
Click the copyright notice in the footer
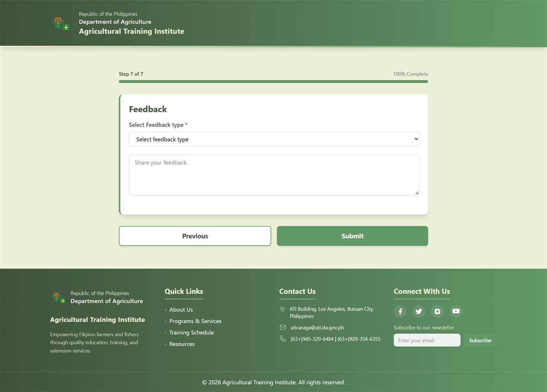(273, 382)
